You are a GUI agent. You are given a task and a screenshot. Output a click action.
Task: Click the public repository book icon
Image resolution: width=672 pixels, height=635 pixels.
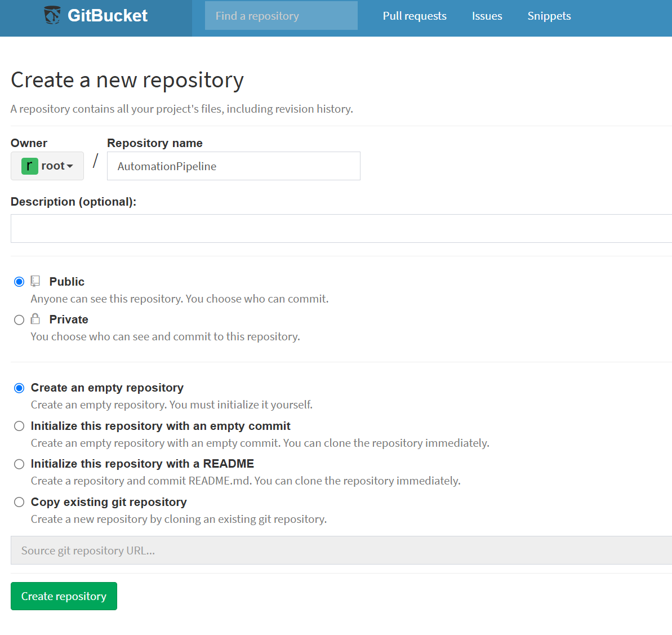click(35, 281)
